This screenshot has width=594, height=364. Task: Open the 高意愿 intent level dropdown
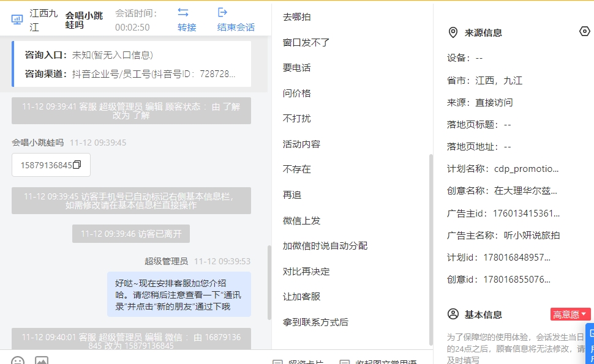coord(570,314)
